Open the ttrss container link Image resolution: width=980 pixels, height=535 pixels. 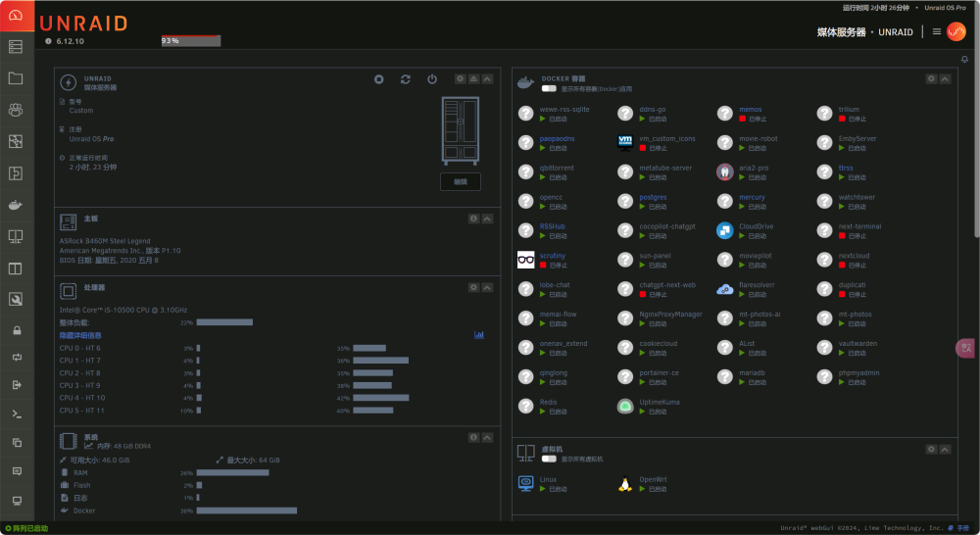point(846,169)
